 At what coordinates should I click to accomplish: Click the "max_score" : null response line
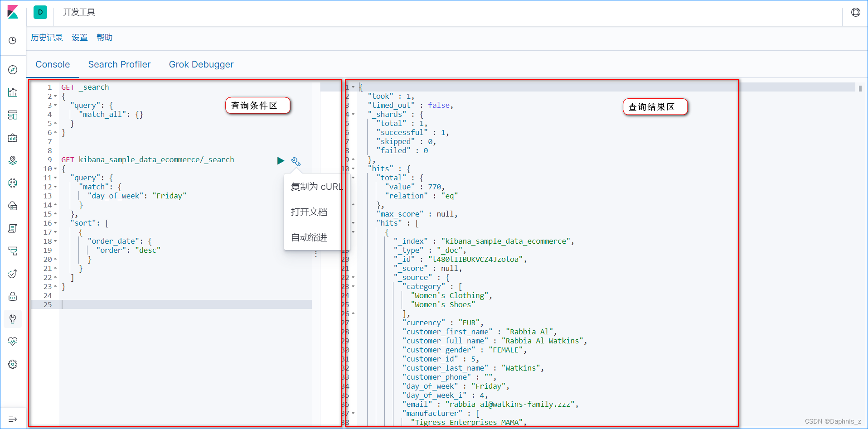click(x=417, y=214)
